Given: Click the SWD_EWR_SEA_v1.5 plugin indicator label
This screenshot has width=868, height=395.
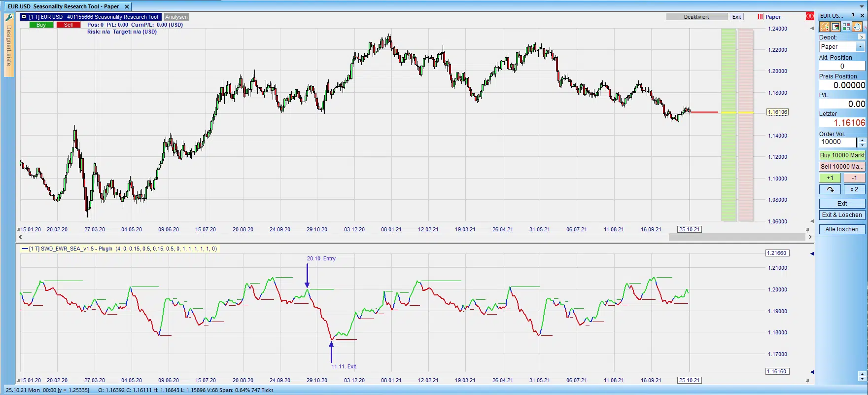Looking at the screenshot, I should coord(119,249).
